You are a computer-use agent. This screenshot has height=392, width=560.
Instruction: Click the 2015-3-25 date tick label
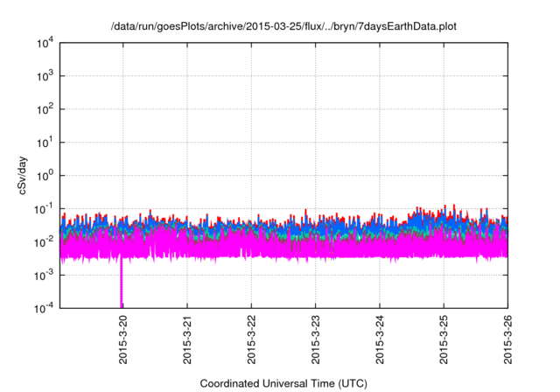tap(444, 339)
